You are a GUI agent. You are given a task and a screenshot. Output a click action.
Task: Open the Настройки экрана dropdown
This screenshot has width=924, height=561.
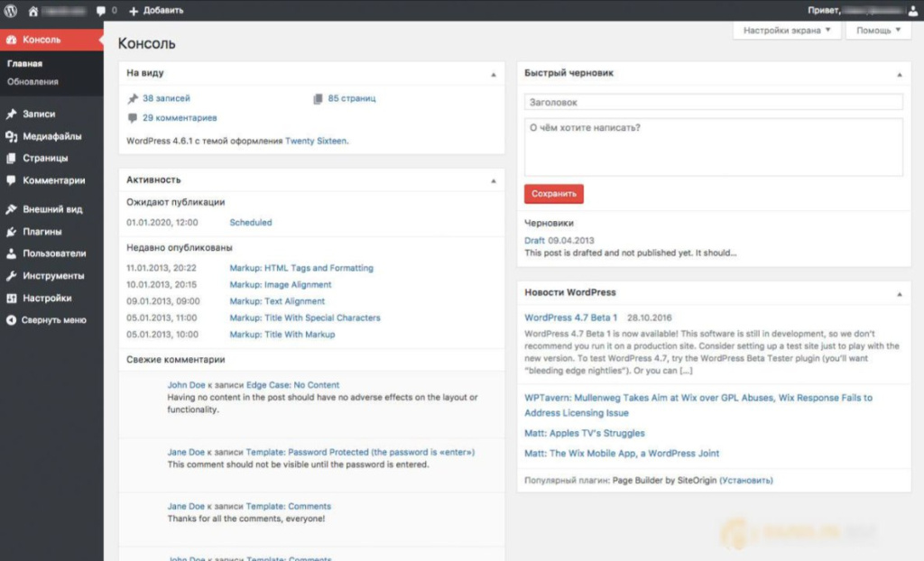[787, 30]
